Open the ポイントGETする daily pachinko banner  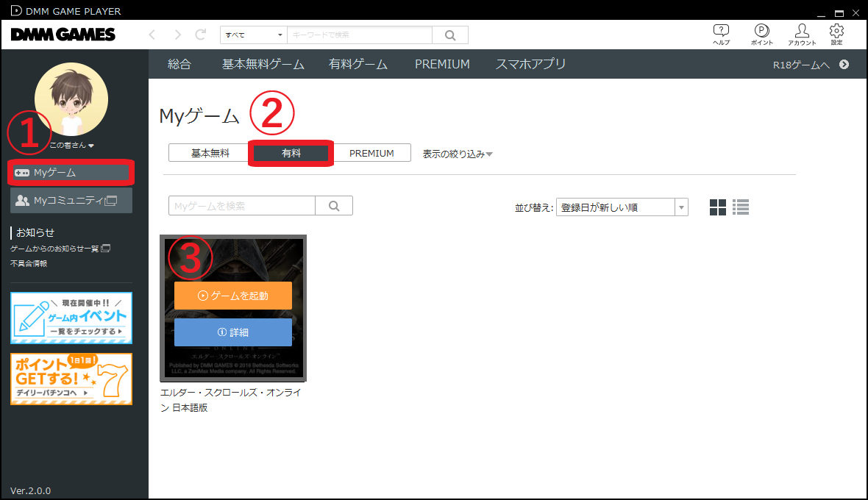(x=71, y=379)
